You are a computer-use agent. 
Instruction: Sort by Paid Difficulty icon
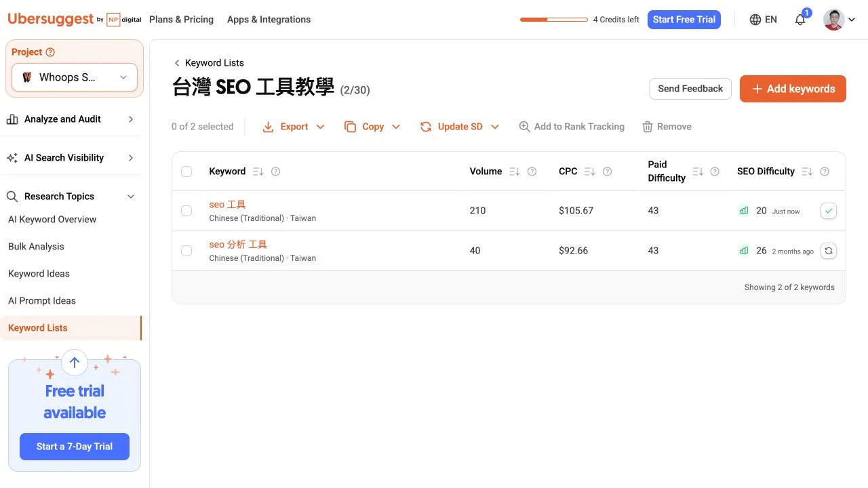tap(698, 171)
